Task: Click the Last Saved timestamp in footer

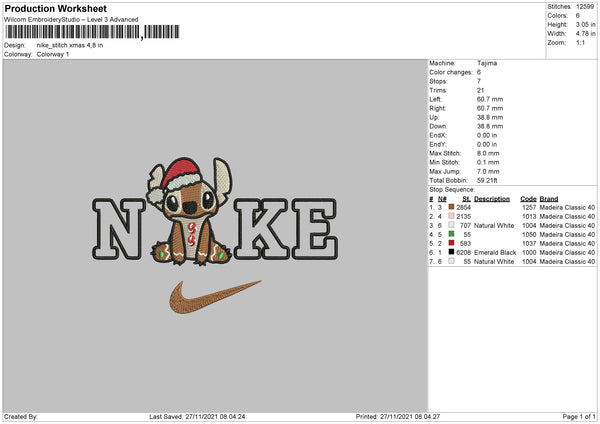Action: click(x=197, y=416)
